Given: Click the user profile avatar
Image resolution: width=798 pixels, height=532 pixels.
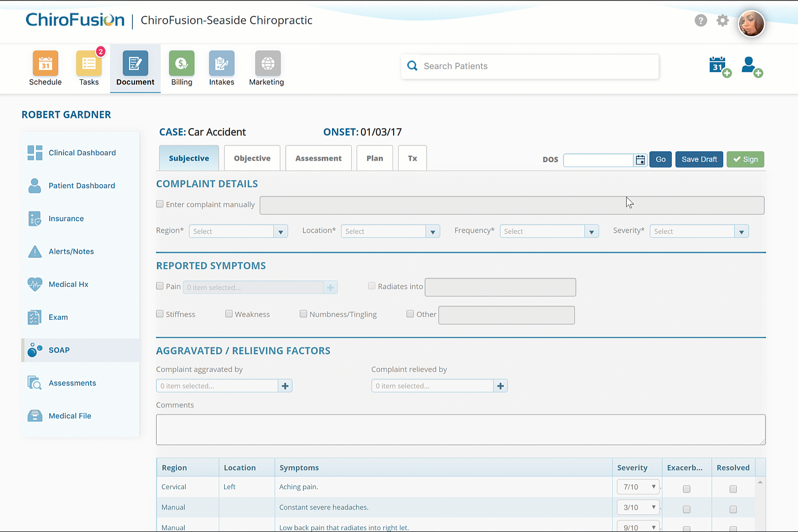Looking at the screenshot, I should 751,23.
